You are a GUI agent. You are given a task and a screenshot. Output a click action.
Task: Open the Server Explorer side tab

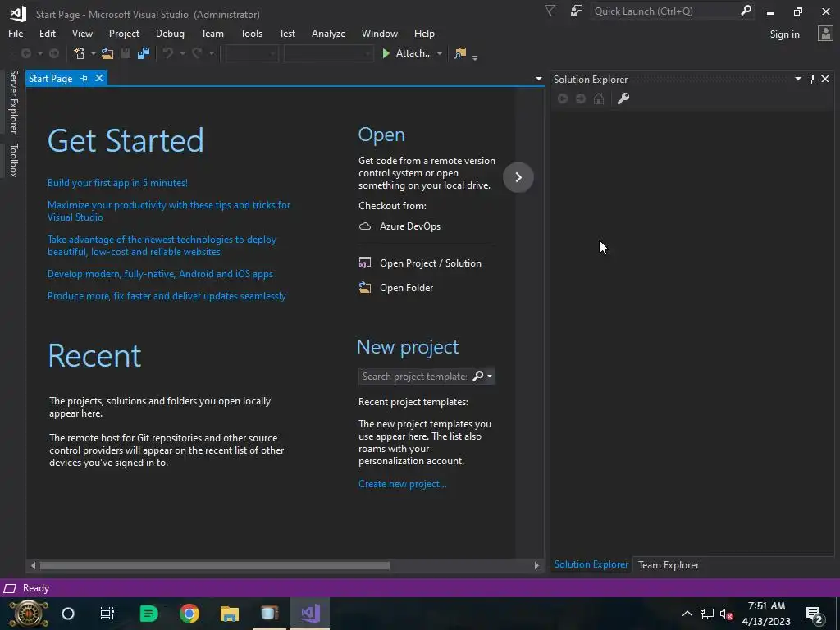click(x=13, y=101)
